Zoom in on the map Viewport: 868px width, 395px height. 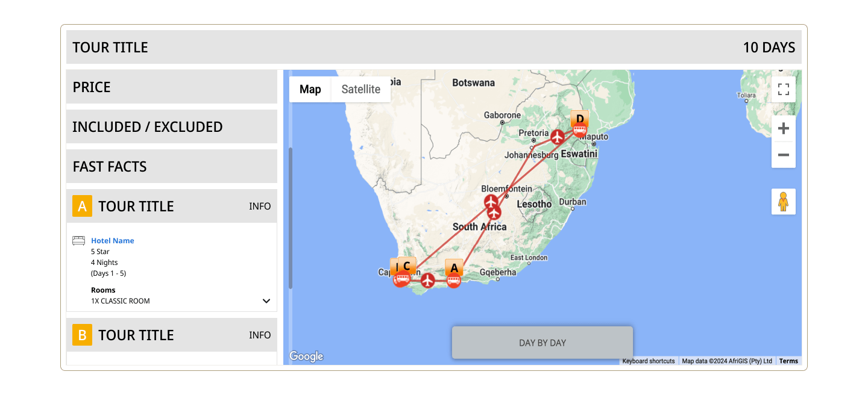click(784, 128)
